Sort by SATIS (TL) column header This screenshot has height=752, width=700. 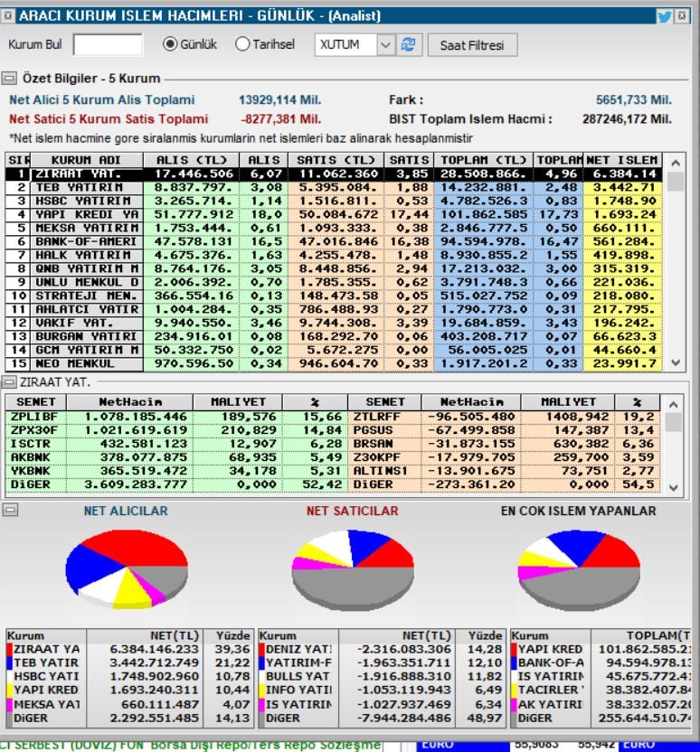pos(336,160)
